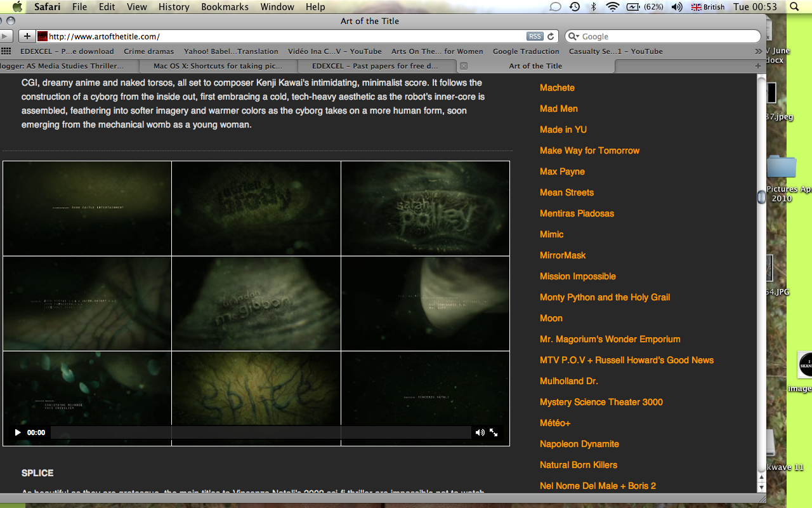812x508 pixels.
Task: Open the Made in YU link
Action: pos(563,130)
